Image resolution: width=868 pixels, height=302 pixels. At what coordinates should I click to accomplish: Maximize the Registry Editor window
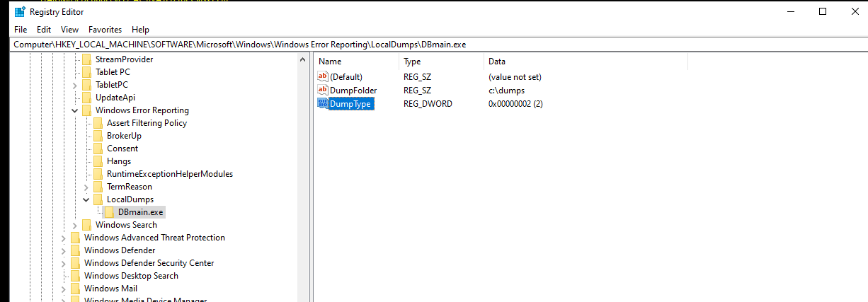coord(822,11)
